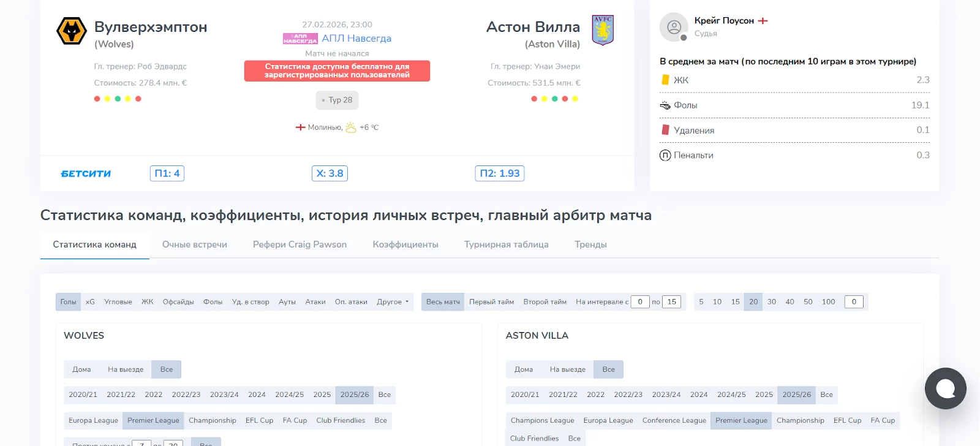The image size is (980, 446).
Task: Toggle 'Первый тайм' period filter
Action: 491,302
